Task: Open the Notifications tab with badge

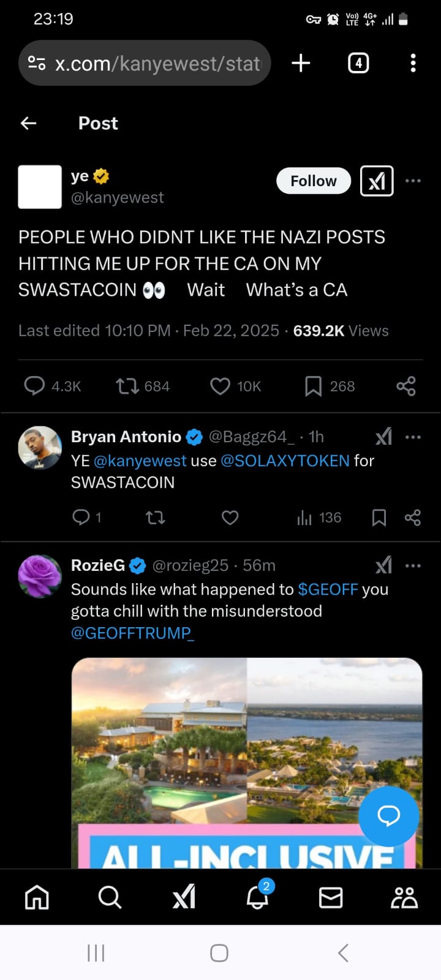Action: click(257, 898)
